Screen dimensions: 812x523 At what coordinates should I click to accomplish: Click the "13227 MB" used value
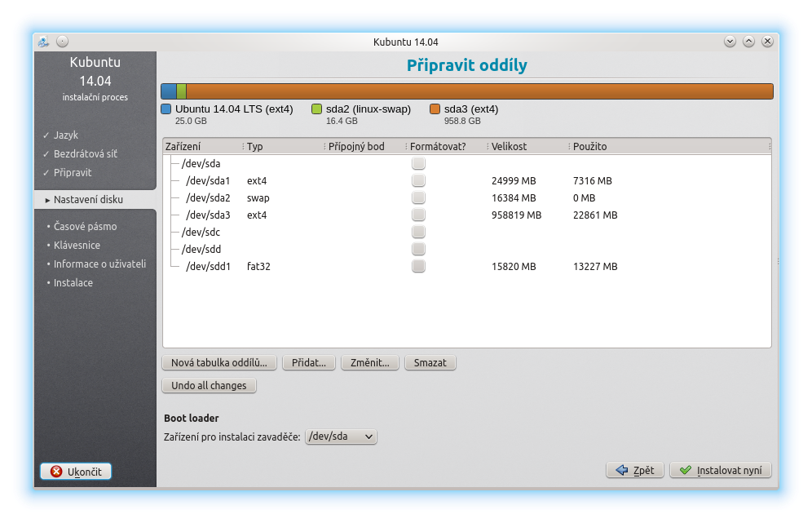[x=595, y=267]
